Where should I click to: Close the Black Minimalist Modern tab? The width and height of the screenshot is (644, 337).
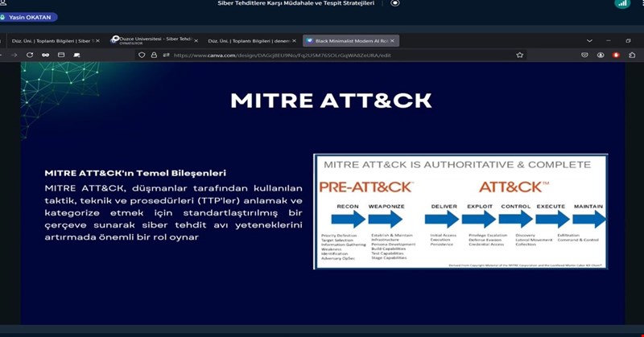click(x=393, y=40)
